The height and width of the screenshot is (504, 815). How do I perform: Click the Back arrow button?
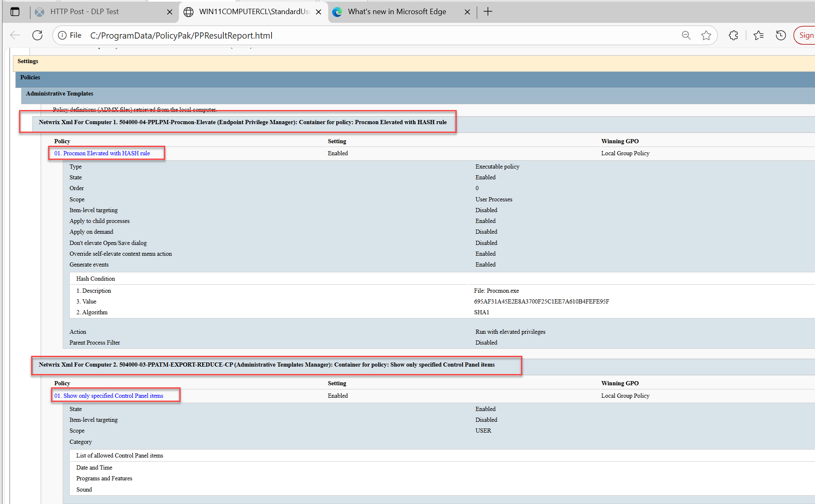(15, 35)
